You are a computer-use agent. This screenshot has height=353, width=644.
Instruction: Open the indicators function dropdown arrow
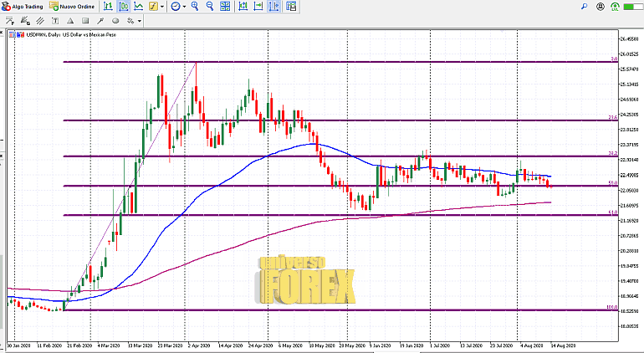161,6
